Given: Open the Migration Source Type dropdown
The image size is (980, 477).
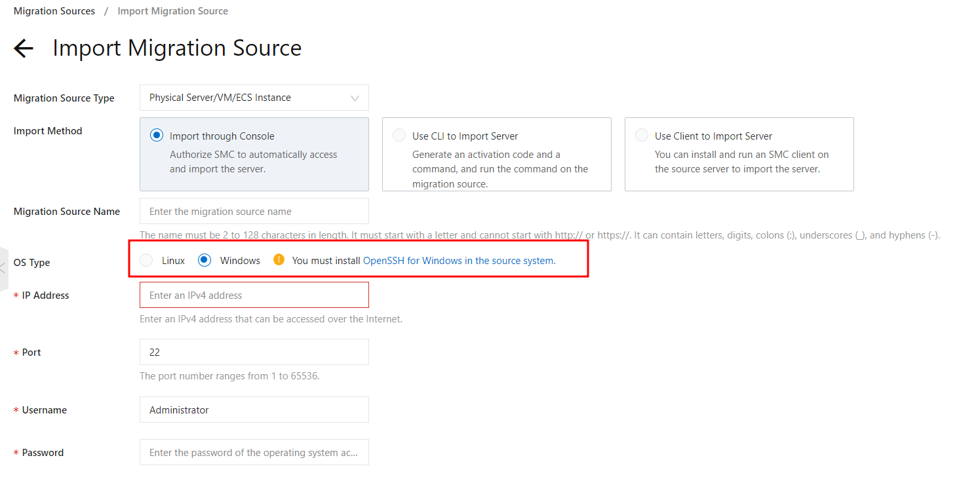Looking at the screenshot, I should [254, 98].
